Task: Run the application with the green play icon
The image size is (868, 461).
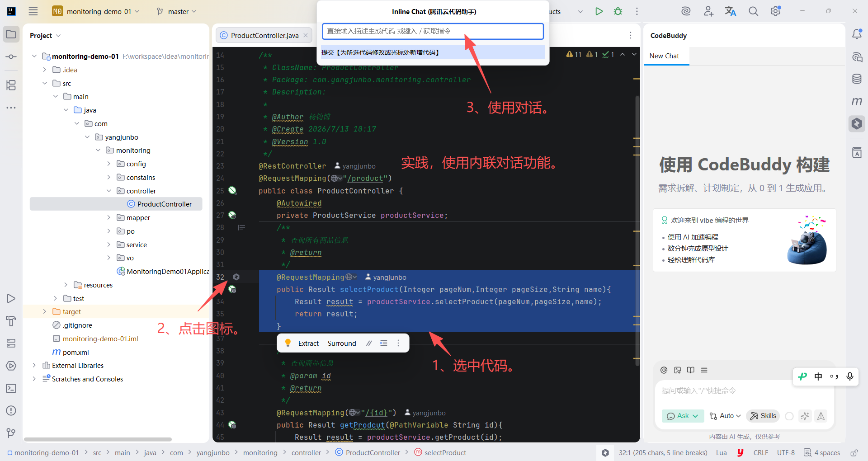Action: pyautogui.click(x=599, y=11)
